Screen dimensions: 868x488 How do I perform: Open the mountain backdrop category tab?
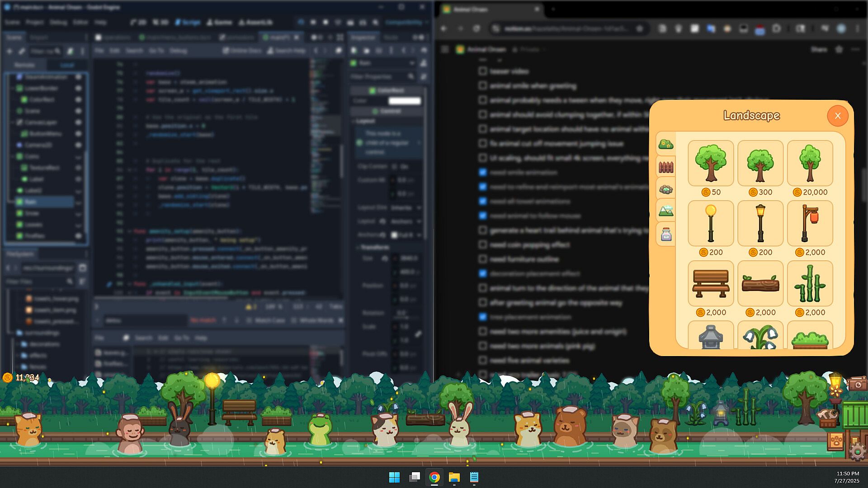(665, 211)
